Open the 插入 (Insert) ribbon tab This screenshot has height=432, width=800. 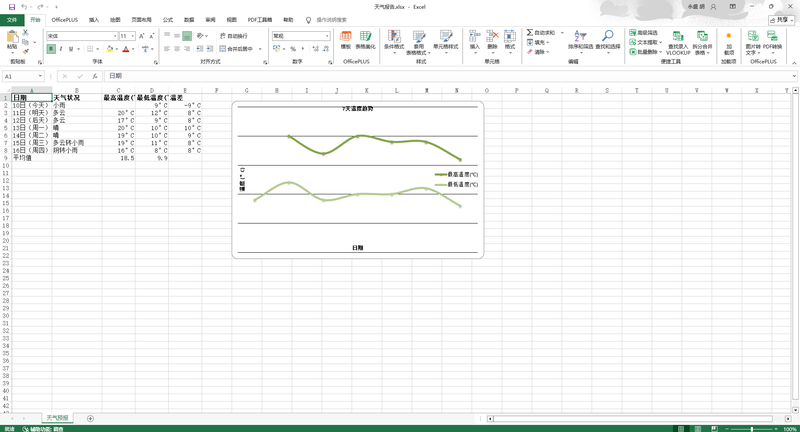click(x=93, y=19)
